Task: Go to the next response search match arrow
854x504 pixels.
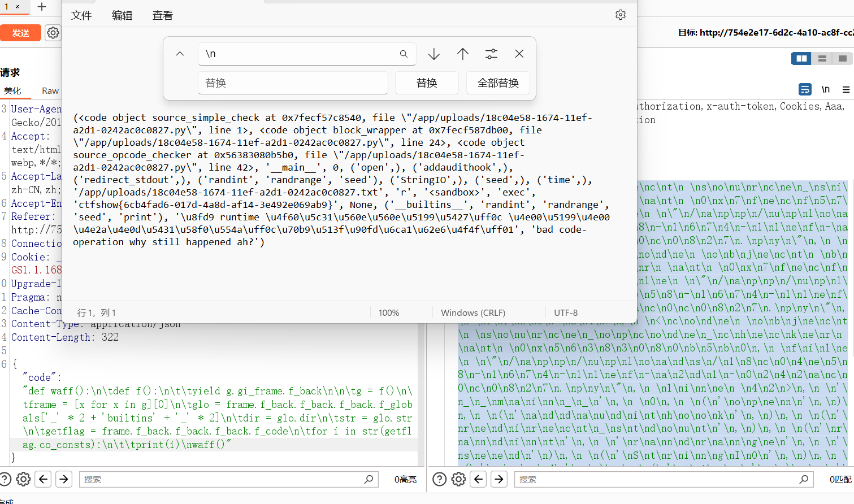Action: pos(499,479)
